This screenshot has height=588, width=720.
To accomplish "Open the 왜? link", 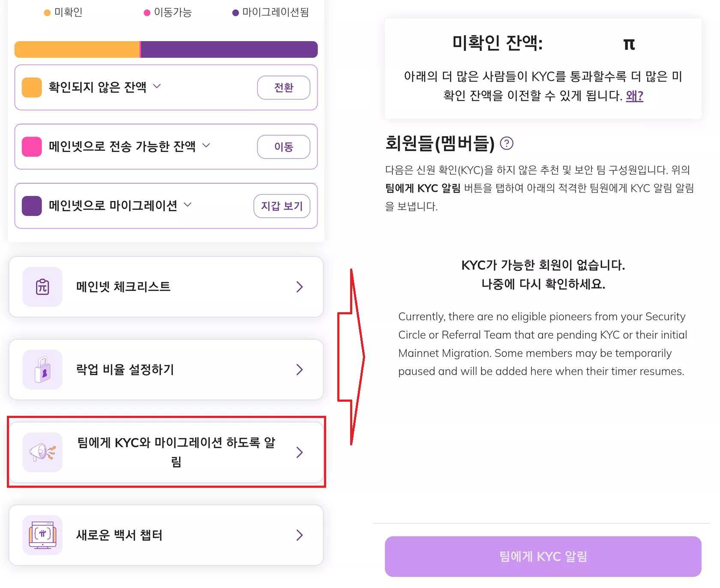I will coord(634,96).
